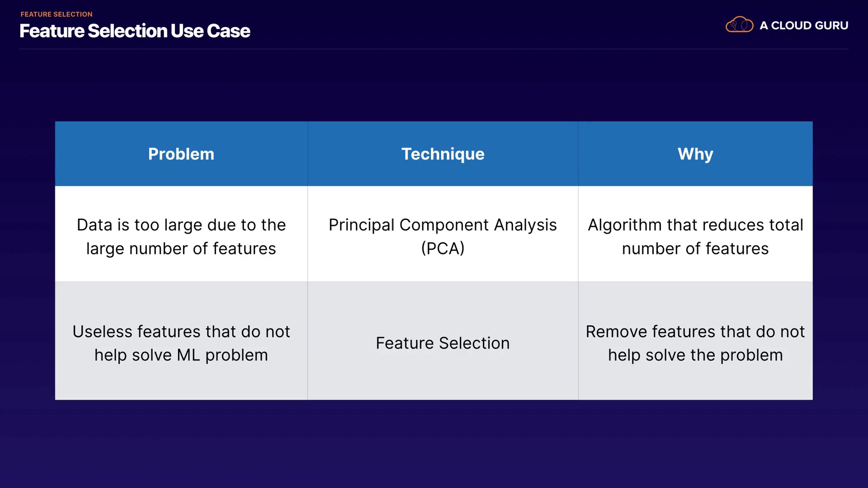Select the "Feature Selection Use Case" slide title

(x=135, y=31)
